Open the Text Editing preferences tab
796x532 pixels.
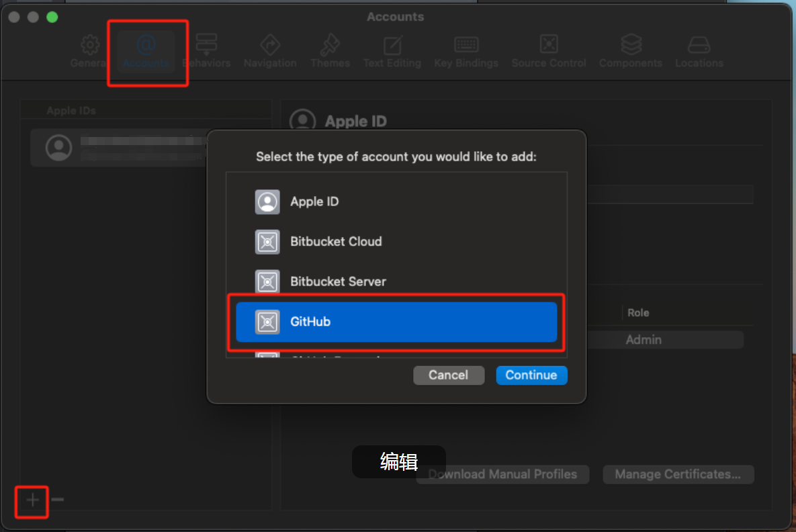click(392, 51)
